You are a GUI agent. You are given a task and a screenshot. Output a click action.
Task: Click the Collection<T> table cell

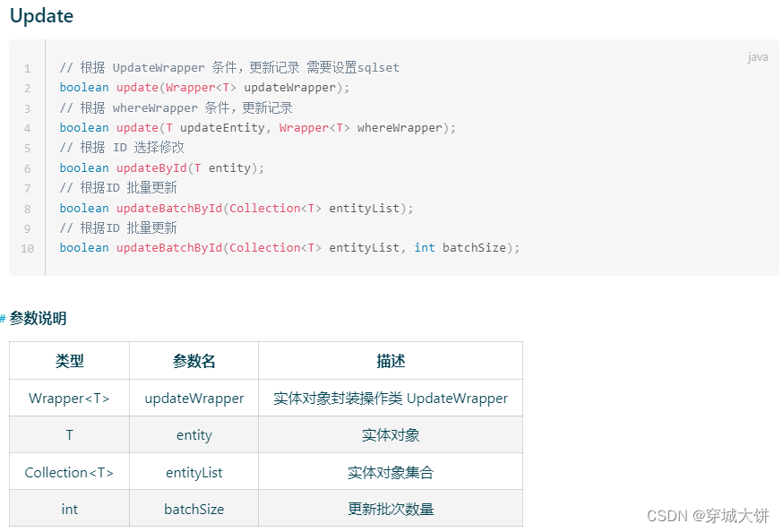click(x=69, y=472)
